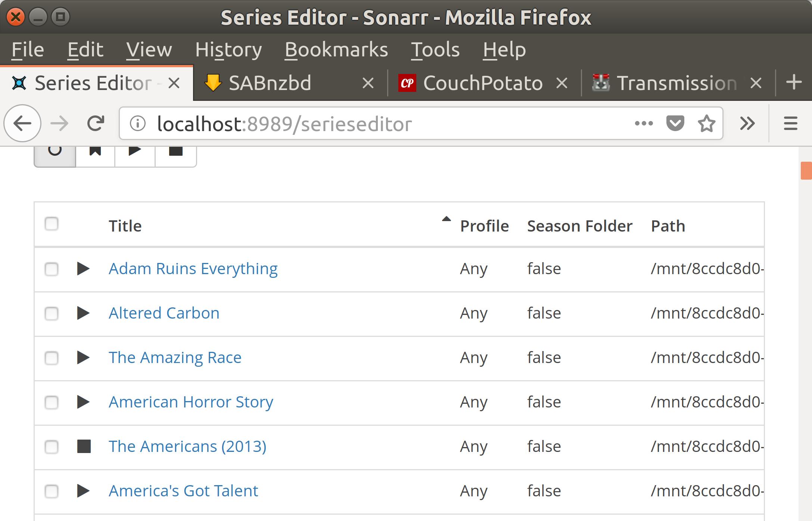
Task: Toggle select-all checkbox in table header
Action: [x=52, y=224]
